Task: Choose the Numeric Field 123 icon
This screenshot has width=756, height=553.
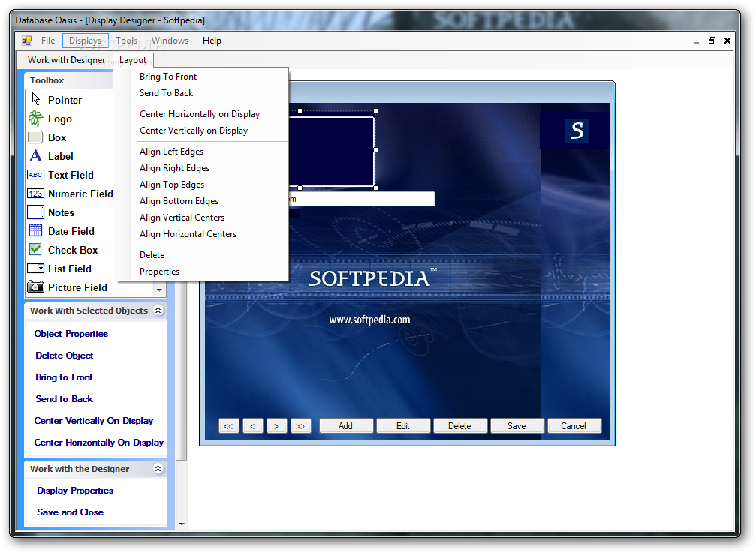Action: click(35, 193)
